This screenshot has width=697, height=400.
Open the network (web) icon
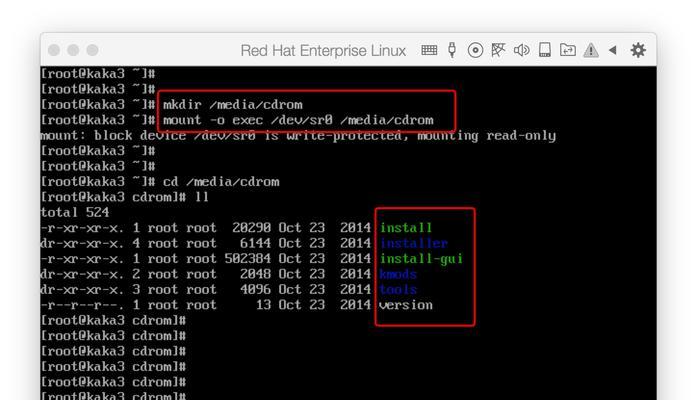click(498, 50)
